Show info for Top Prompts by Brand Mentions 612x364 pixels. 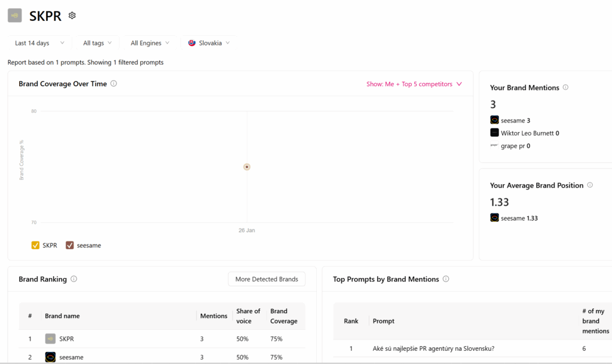[446, 279]
